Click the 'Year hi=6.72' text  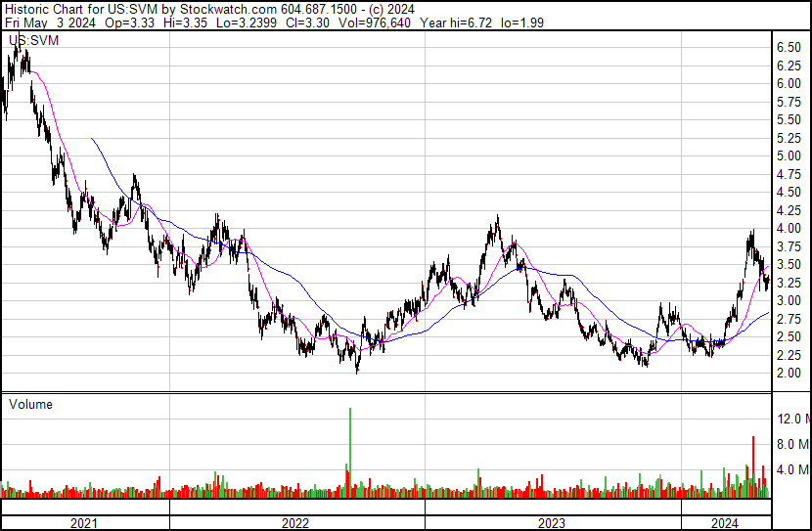click(456, 22)
